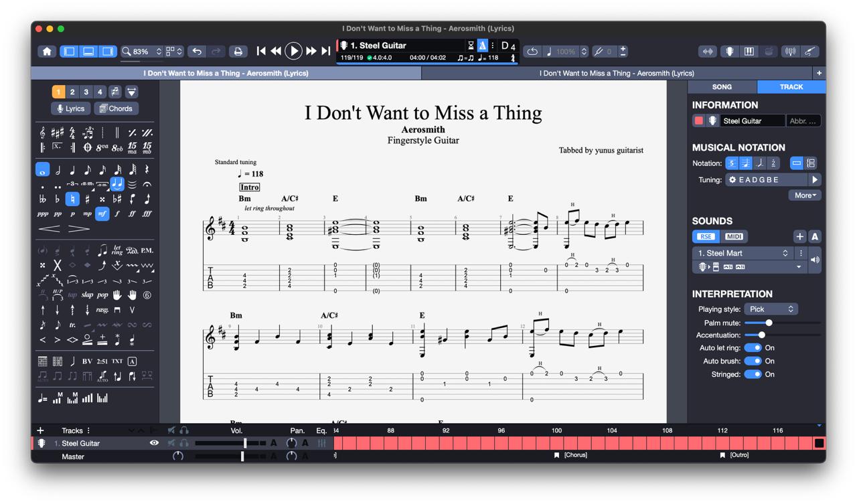Select the treble clef tool
Screen dimensions: 857x504
tap(42, 133)
